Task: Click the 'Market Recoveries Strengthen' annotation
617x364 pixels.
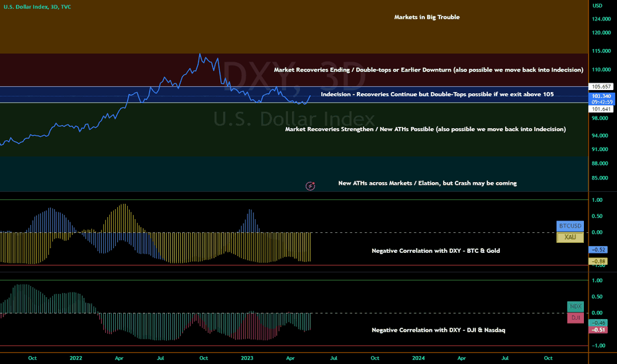Action: coord(426,130)
